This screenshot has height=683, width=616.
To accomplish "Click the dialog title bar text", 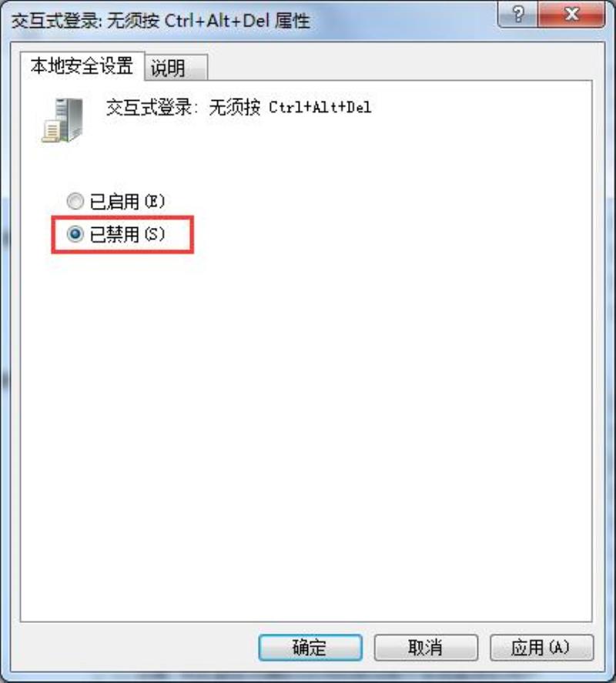I will (160, 21).
